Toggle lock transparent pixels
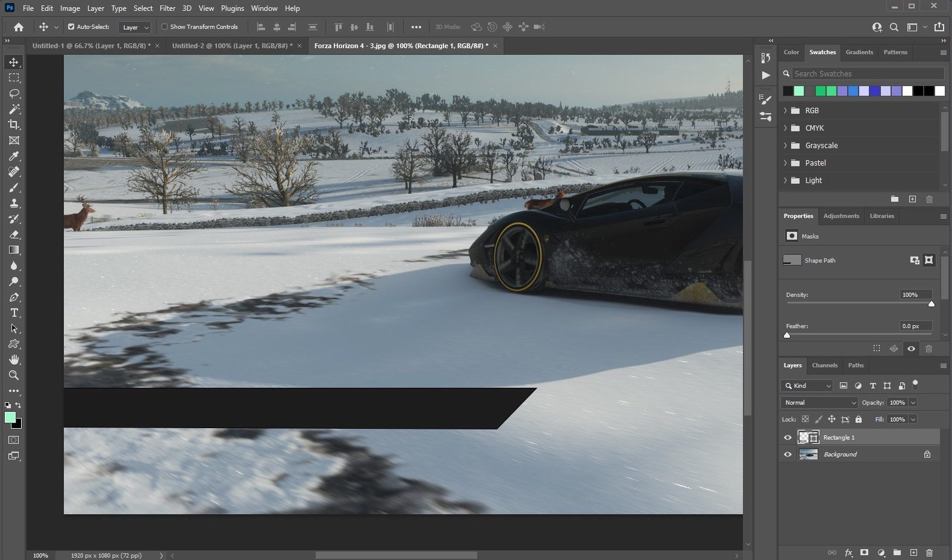Screen dimensions: 952x560 [805, 419]
